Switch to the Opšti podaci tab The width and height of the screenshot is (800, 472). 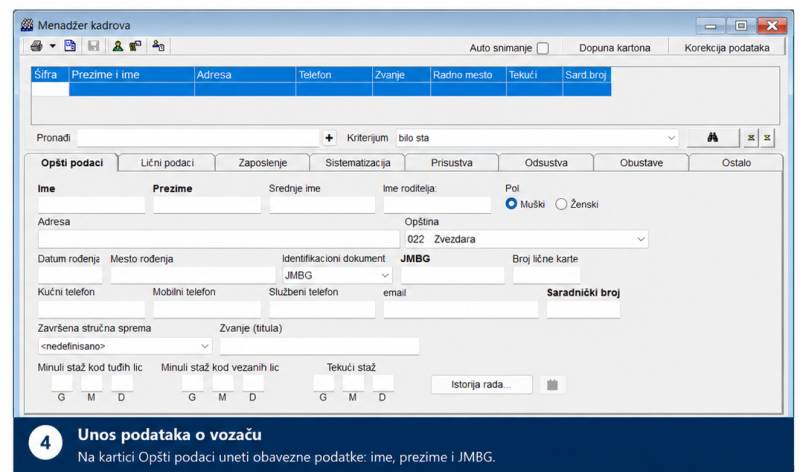pos(72,163)
